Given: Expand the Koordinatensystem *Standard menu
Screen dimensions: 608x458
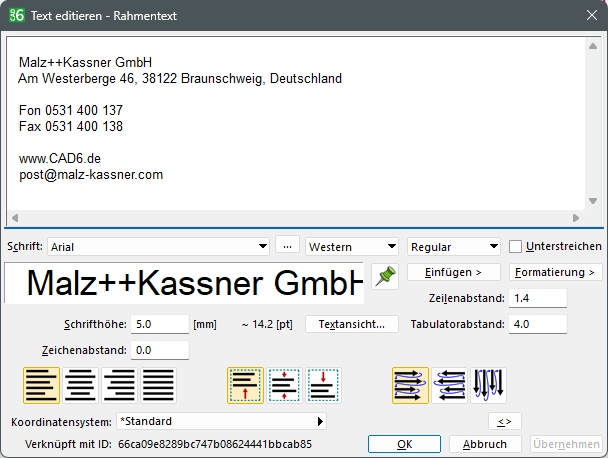Looking at the screenshot, I should tap(221, 421).
